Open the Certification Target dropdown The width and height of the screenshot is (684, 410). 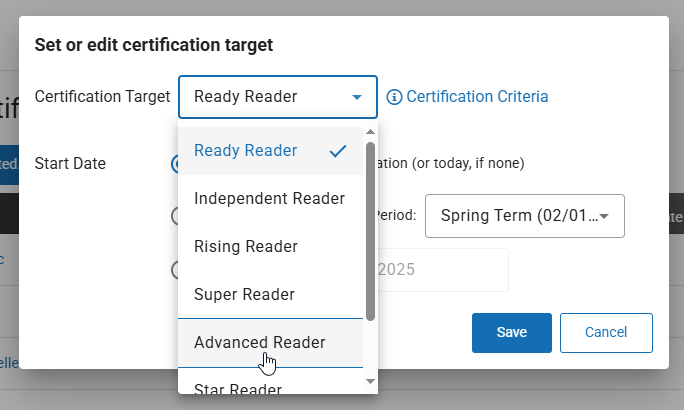tap(277, 97)
